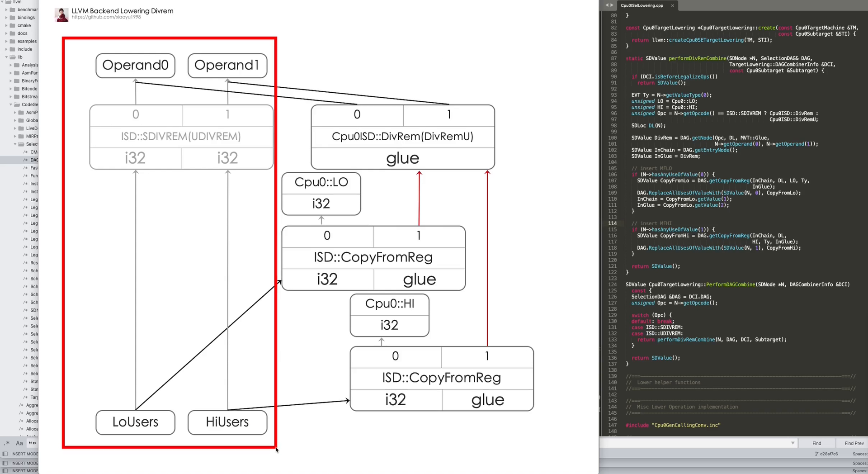Click the file icon beside SDN
868x474 pixels.
pyautogui.click(x=26, y=310)
